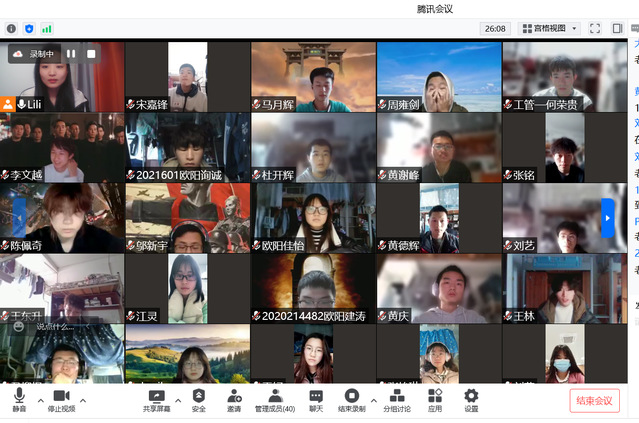
Task: Click the end meeting (结束会议) button
Action: click(595, 401)
